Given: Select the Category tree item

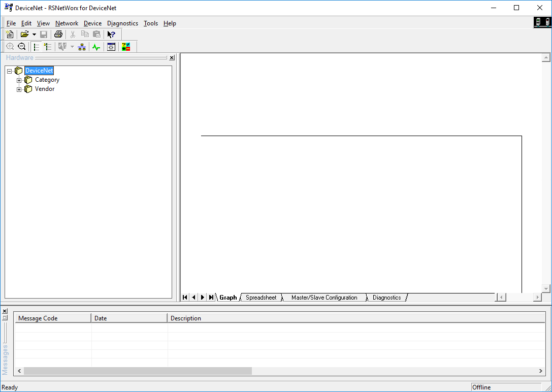Looking at the screenshot, I should point(47,80).
